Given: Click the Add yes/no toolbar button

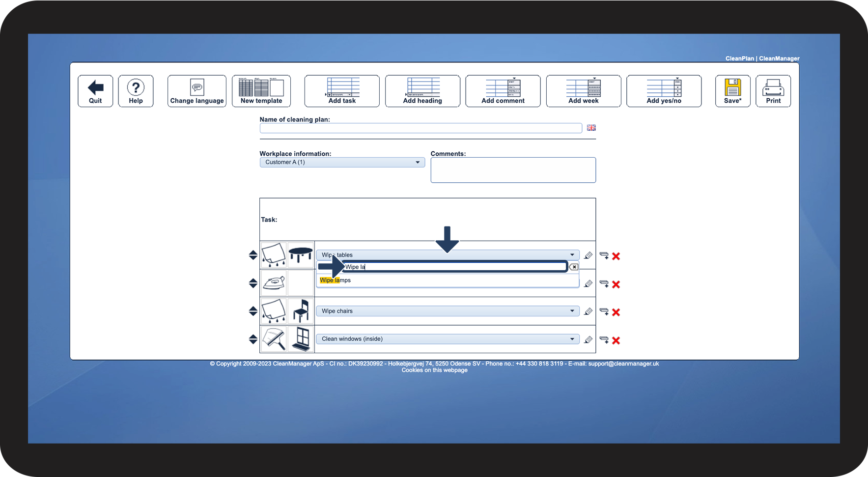Looking at the screenshot, I should 664,91.
